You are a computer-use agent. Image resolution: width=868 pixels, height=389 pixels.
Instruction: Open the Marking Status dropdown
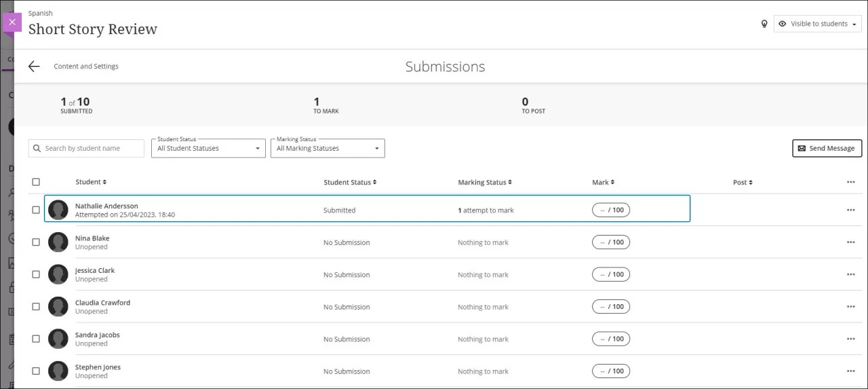(328, 149)
